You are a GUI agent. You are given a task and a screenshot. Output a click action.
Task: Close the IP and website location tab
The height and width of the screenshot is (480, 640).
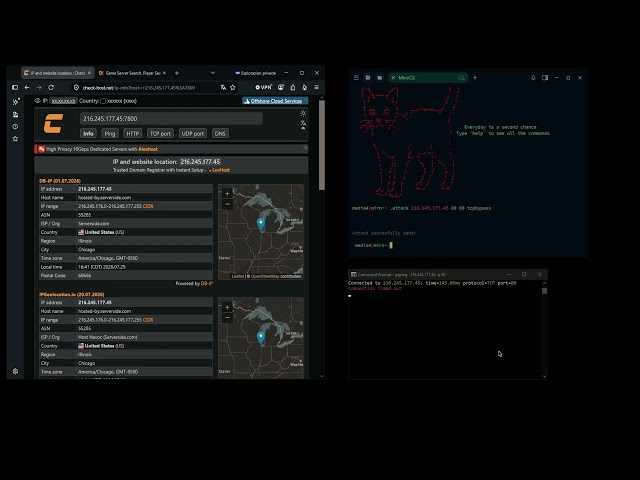(x=89, y=73)
